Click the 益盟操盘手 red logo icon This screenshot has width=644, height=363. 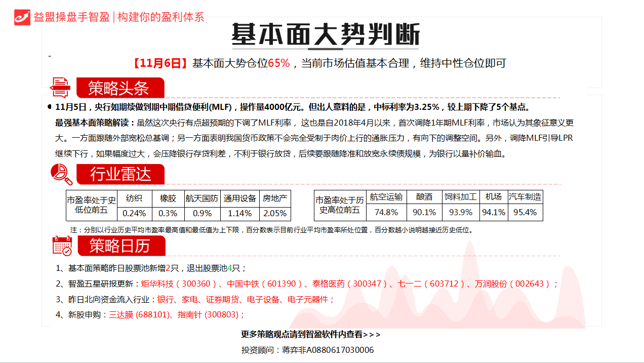click(22, 17)
